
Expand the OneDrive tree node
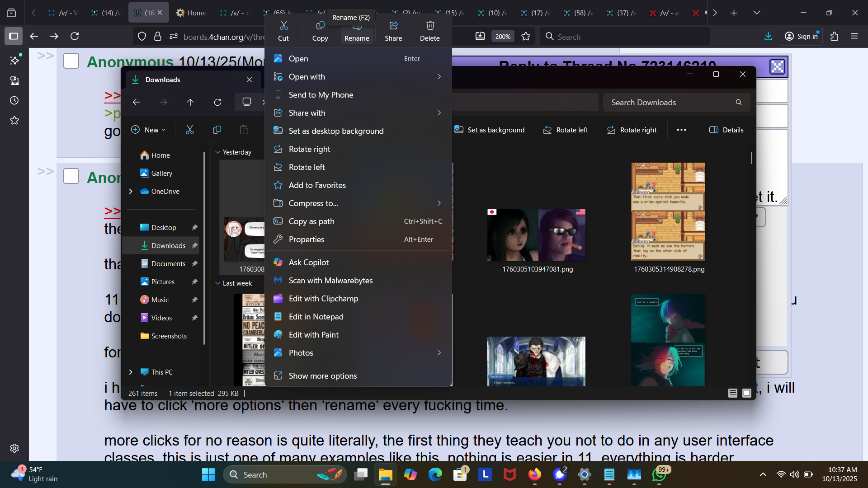(x=131, y=192)
